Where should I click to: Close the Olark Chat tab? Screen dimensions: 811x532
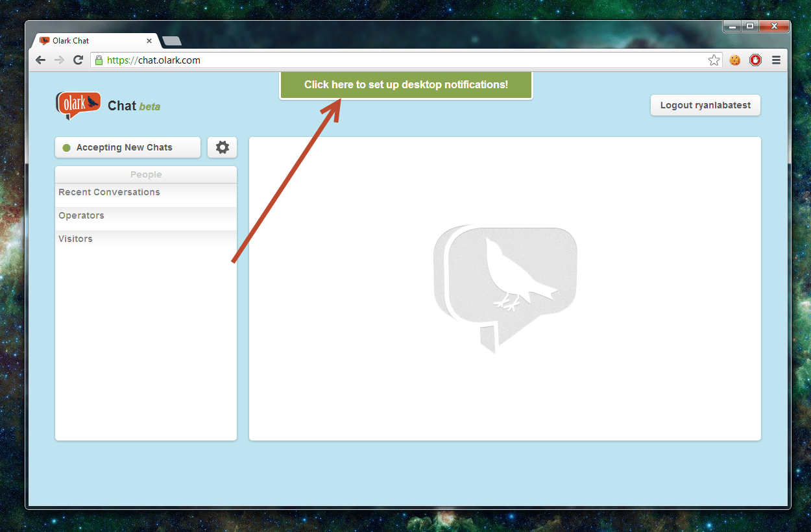coord(149,41)
